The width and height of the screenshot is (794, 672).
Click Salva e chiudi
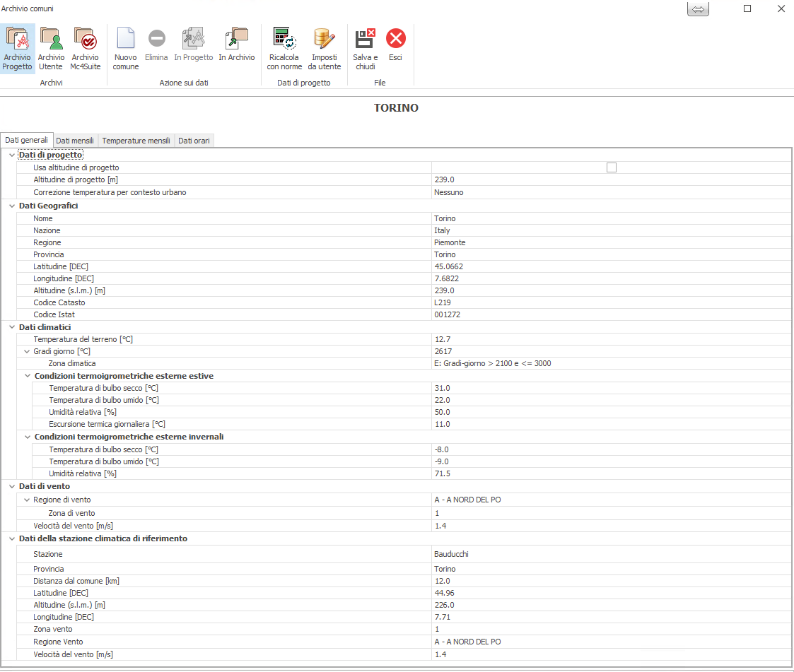366,48
